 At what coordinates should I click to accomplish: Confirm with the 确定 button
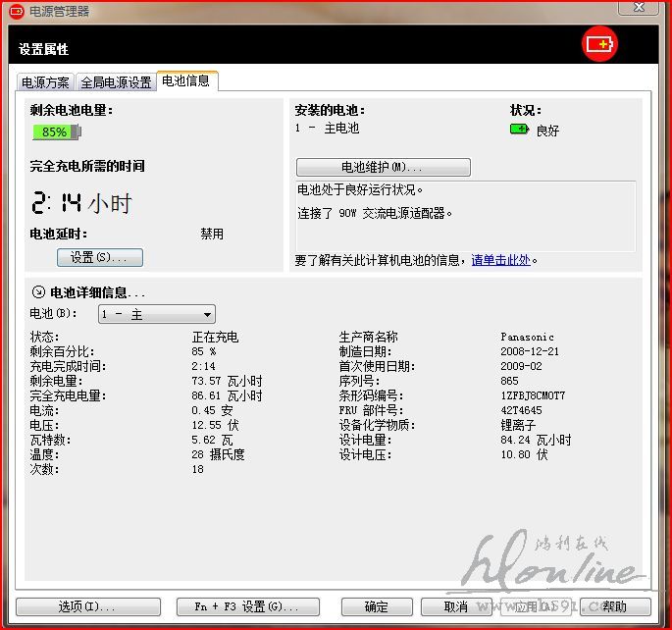pos(376,606)
